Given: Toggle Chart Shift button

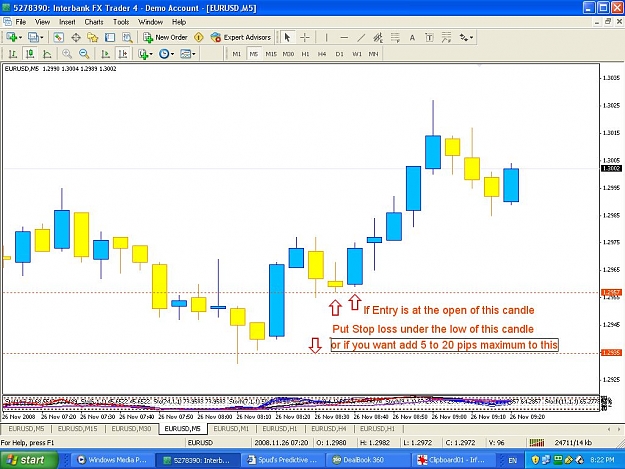Looking at the screenshot, I should click(123, 53).
